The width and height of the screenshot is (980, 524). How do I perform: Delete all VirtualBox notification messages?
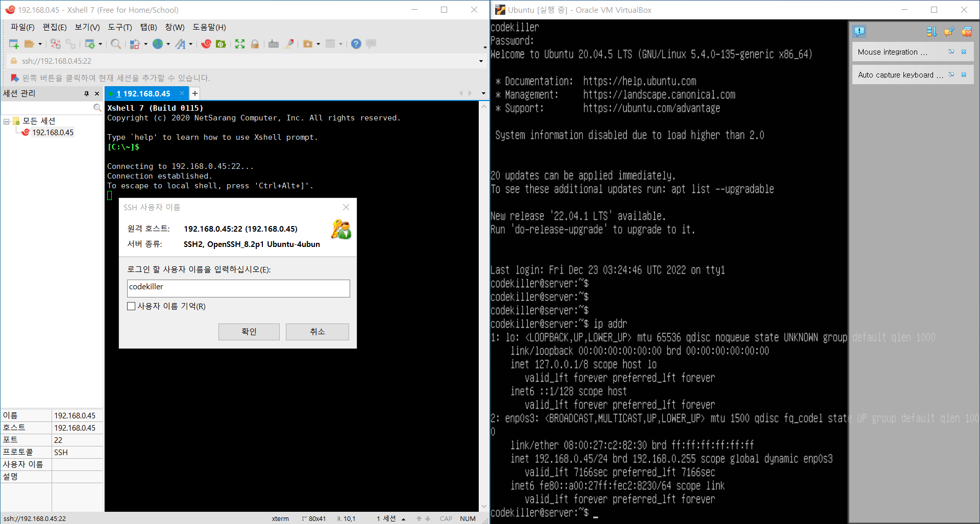967,31
